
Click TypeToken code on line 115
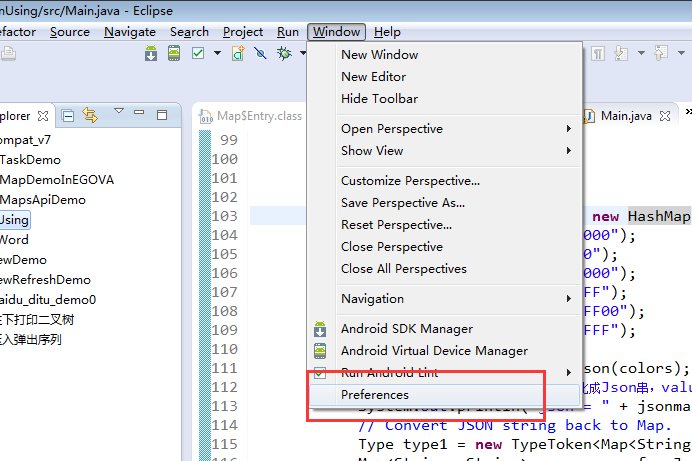point(550,444)
